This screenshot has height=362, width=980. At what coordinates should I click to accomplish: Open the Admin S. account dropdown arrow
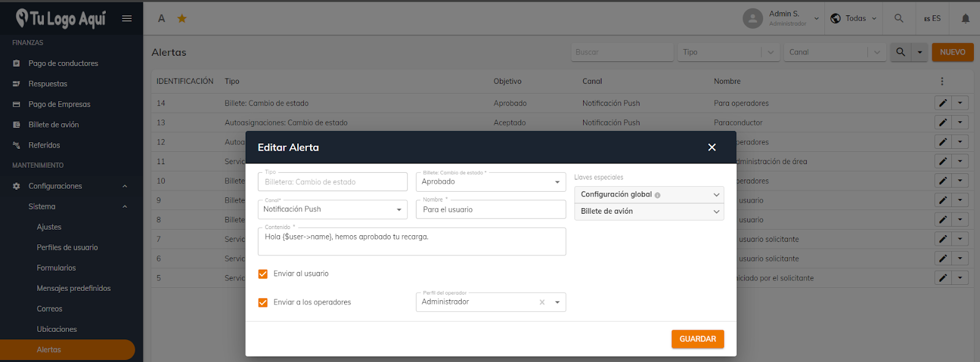(816, 18)
